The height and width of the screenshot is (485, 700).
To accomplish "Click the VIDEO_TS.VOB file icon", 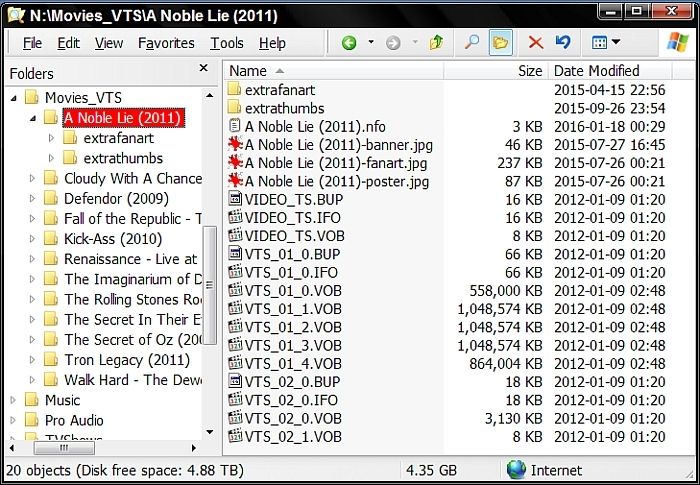I will click(x=235, y=235).
